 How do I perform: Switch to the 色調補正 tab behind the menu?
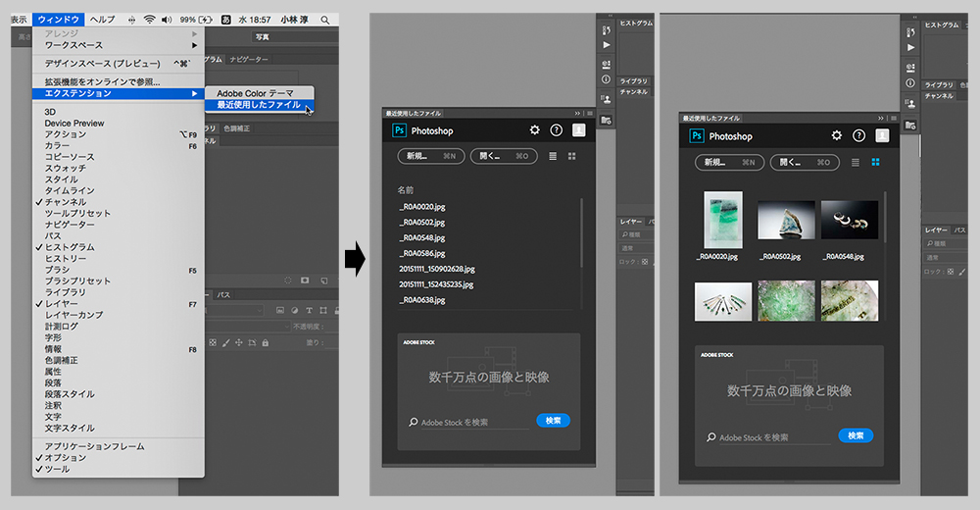tap(237, 128)
